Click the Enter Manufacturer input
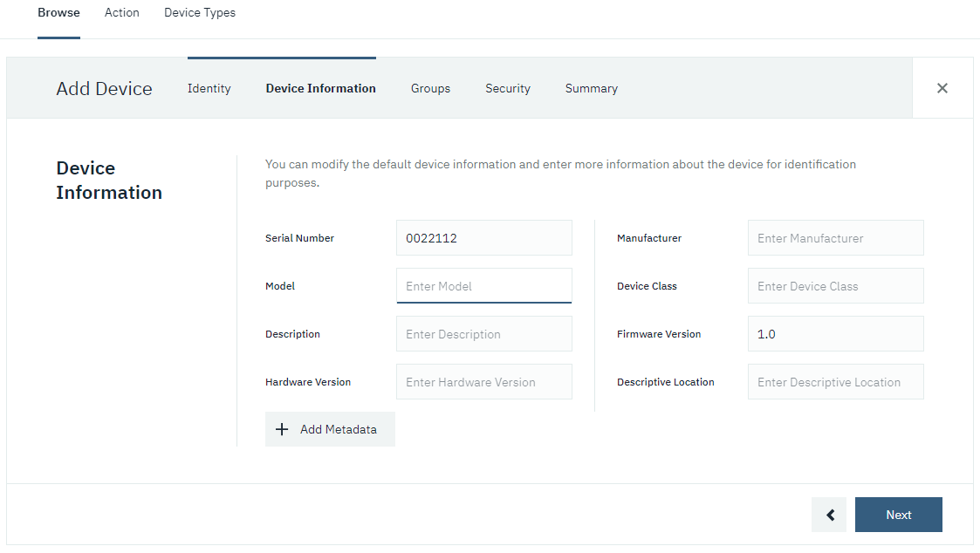The width and height of the screenshot is (980, 553). [x=835, y=237]
